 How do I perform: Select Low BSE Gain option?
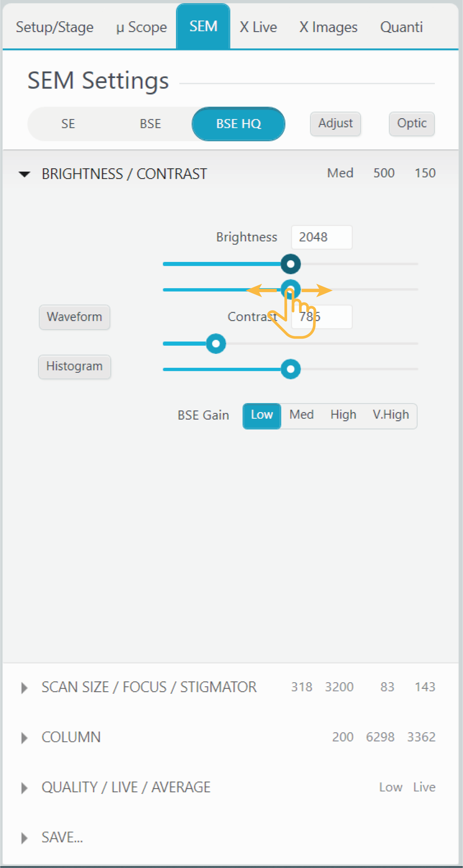[262, 415]
